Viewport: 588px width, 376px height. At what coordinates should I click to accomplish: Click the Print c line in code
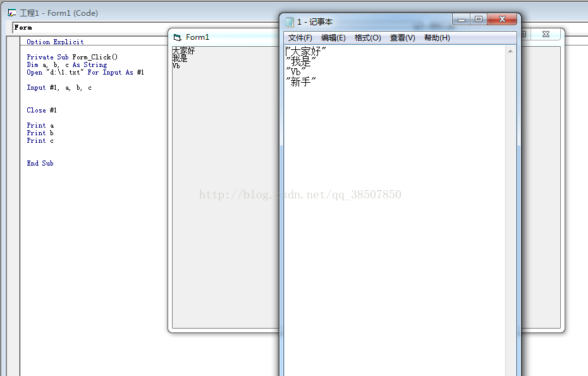point(40,140)
